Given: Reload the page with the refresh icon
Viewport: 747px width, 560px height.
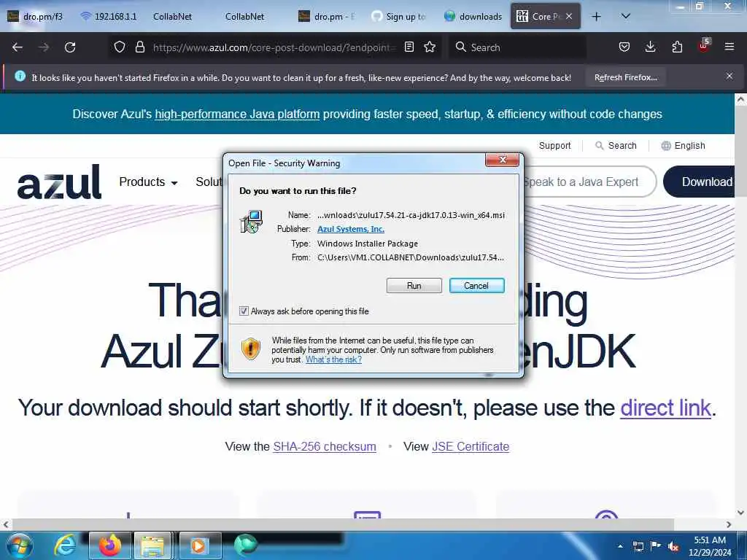Looking at the screenshot, I should pos(70,47).
